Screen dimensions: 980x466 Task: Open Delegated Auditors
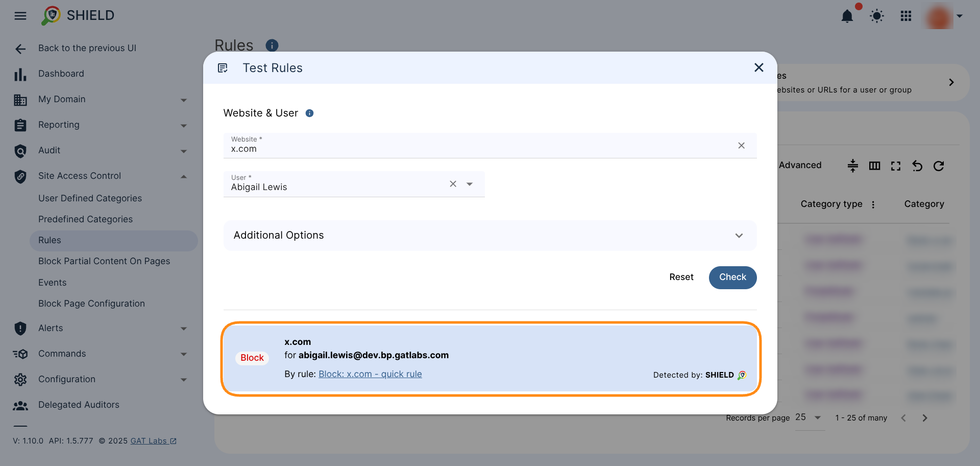pyautogui.click(x=79, y=405)
